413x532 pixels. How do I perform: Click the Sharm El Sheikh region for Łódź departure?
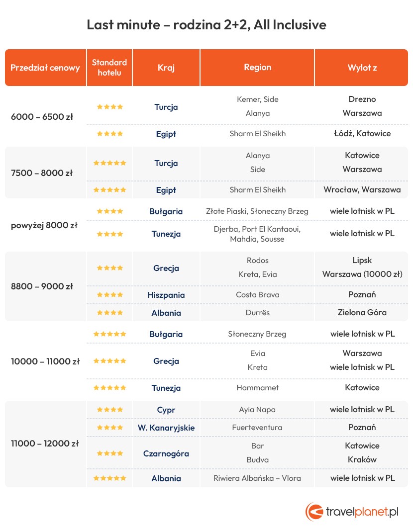[257, 134]
